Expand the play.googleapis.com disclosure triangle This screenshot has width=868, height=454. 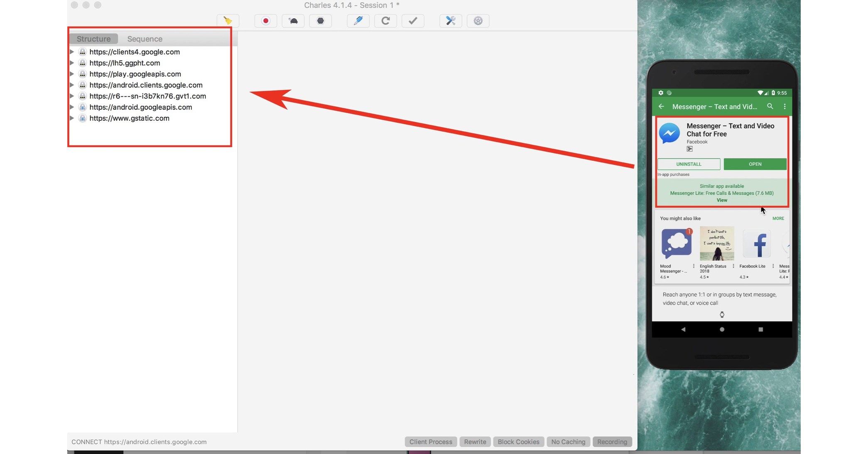72,74
